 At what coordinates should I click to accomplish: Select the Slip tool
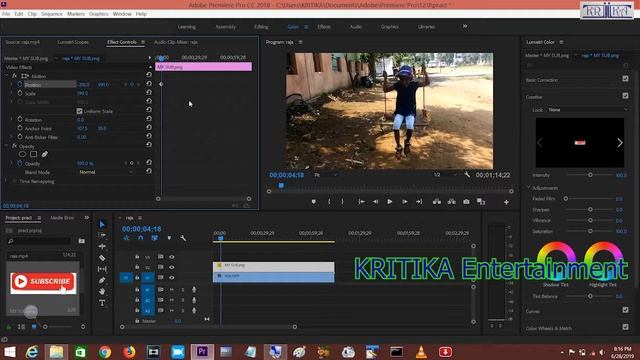click(102, 269)
